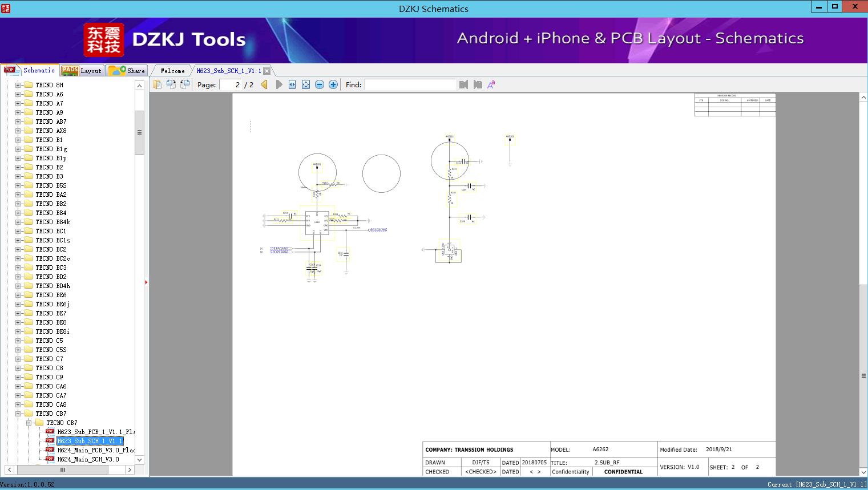Zoom out with the minus icon

tap(320, 84)
